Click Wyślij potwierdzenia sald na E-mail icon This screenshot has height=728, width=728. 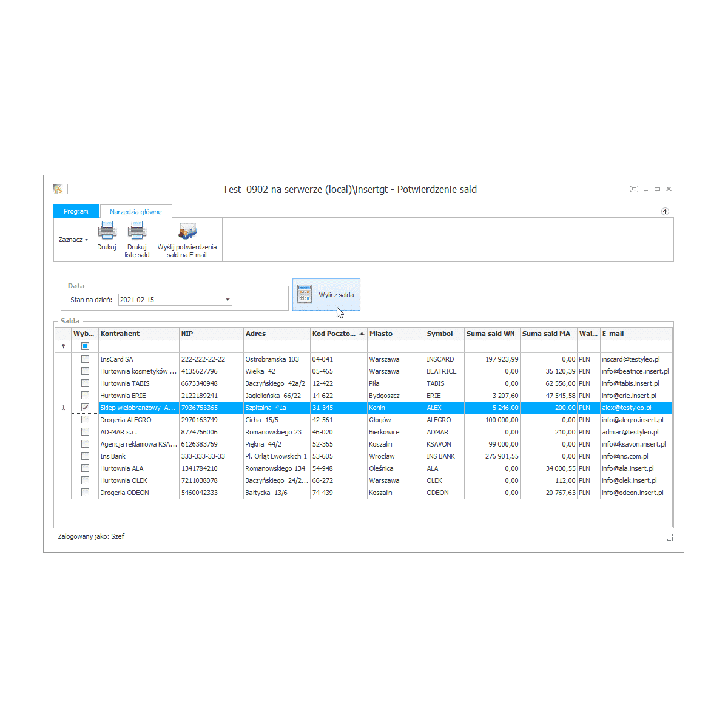(x=187, y=231)
